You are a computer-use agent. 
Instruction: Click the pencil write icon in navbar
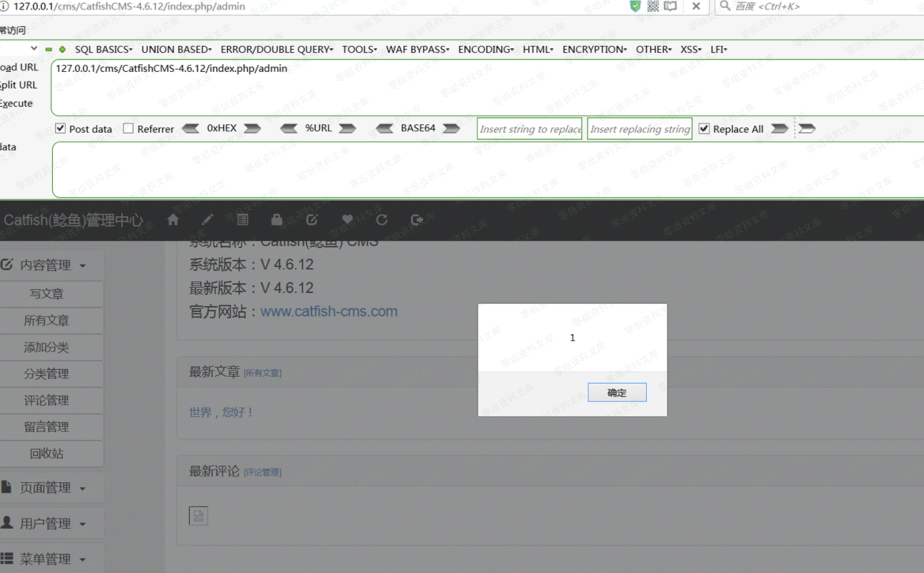[207, 220]
